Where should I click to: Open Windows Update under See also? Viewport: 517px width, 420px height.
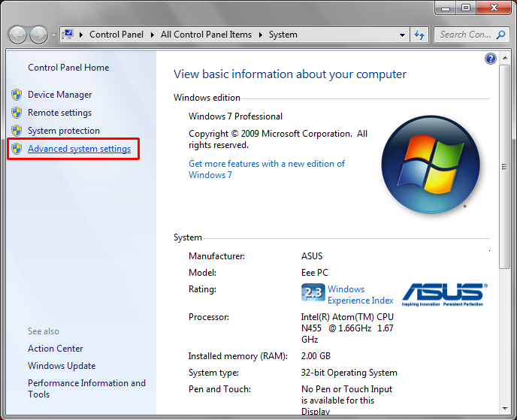tap(62, 366)
